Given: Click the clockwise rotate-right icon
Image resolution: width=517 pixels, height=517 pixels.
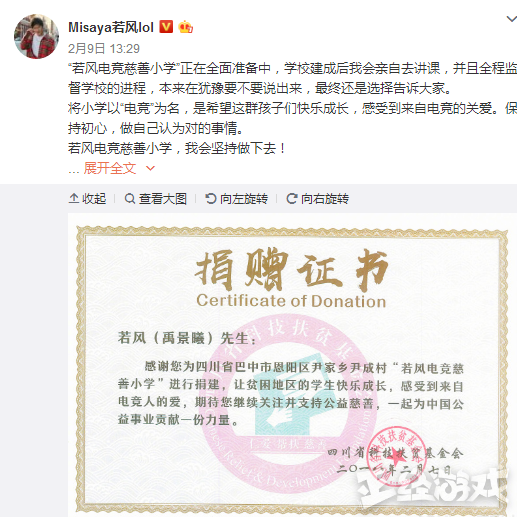Looking at the screenshot, I should [292, 199].
